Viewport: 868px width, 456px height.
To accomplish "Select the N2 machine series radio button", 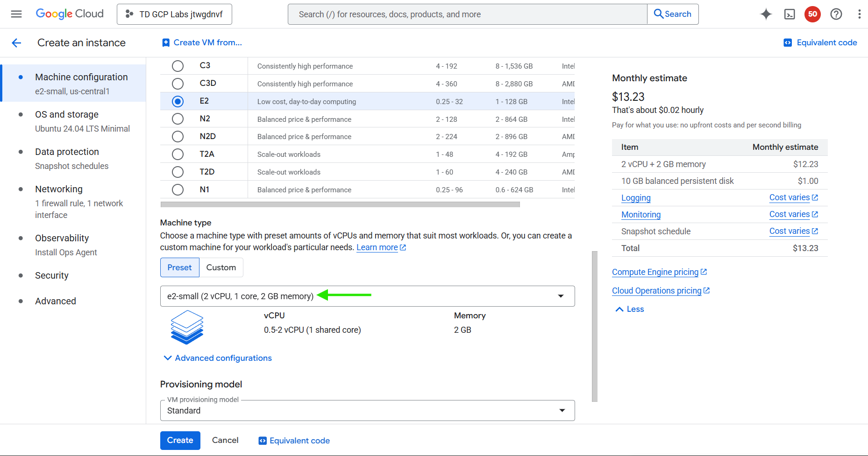I will click(178, 119).
